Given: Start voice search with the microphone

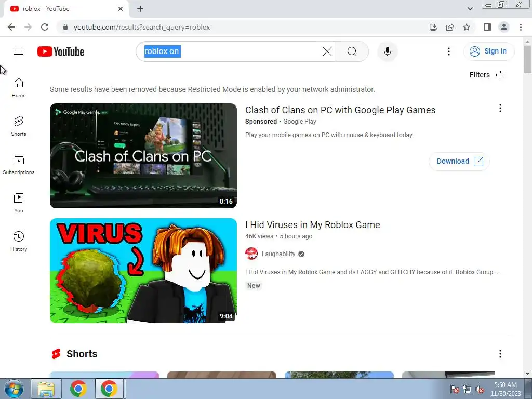Looking at the screenshot, I should coord(388,51).
